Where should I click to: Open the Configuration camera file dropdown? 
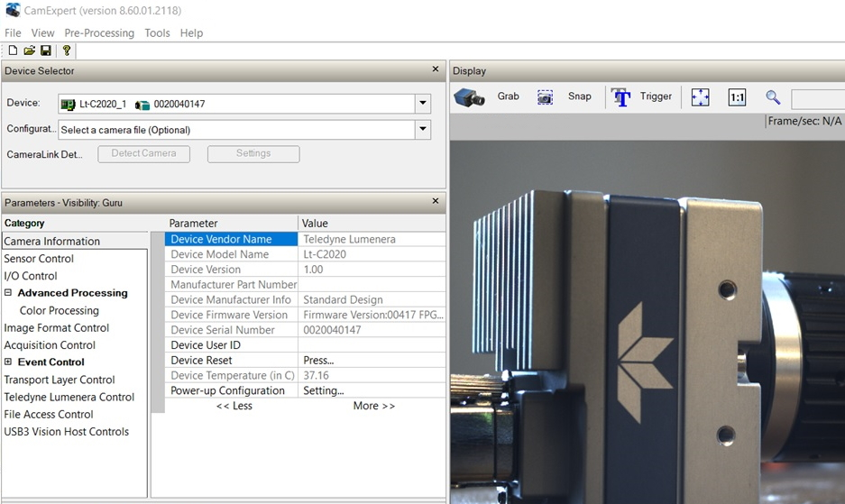422,130
